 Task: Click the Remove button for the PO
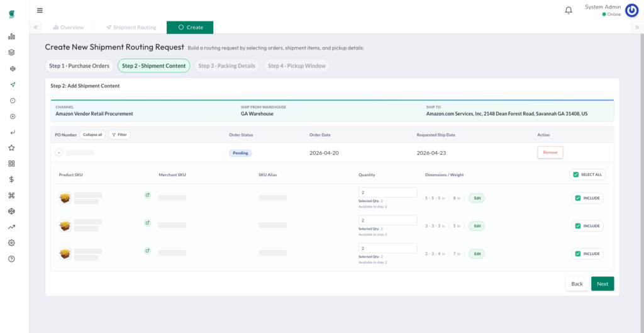(550, 152)
